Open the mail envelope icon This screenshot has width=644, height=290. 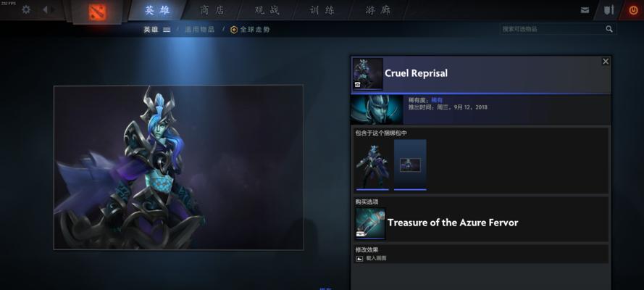585,10
